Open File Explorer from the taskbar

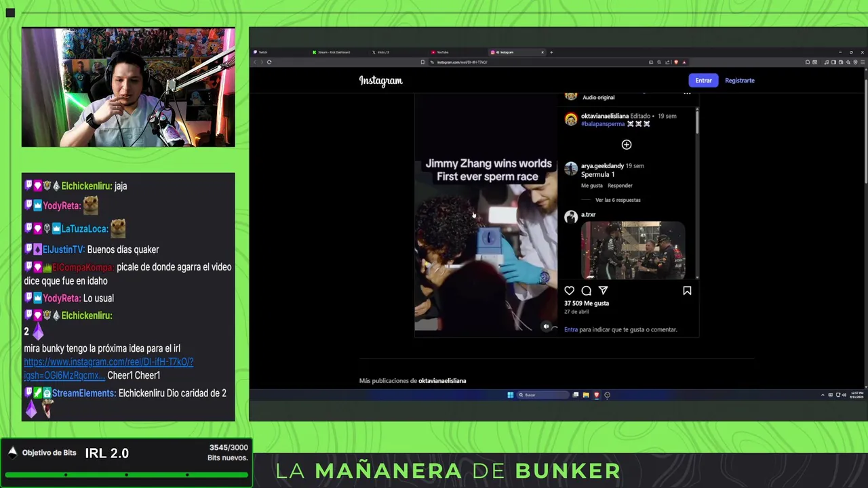pos(586,395)
